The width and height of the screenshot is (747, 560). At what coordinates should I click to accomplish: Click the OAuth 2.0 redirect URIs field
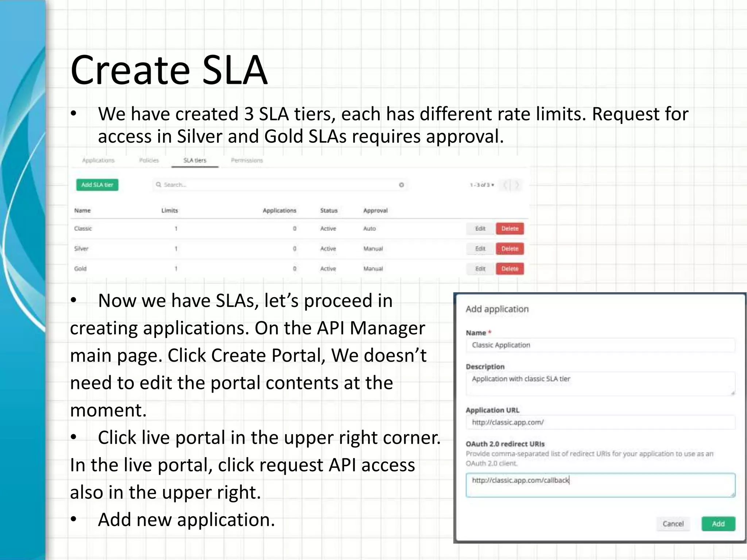pyautogui.click(x=600, y=485)
